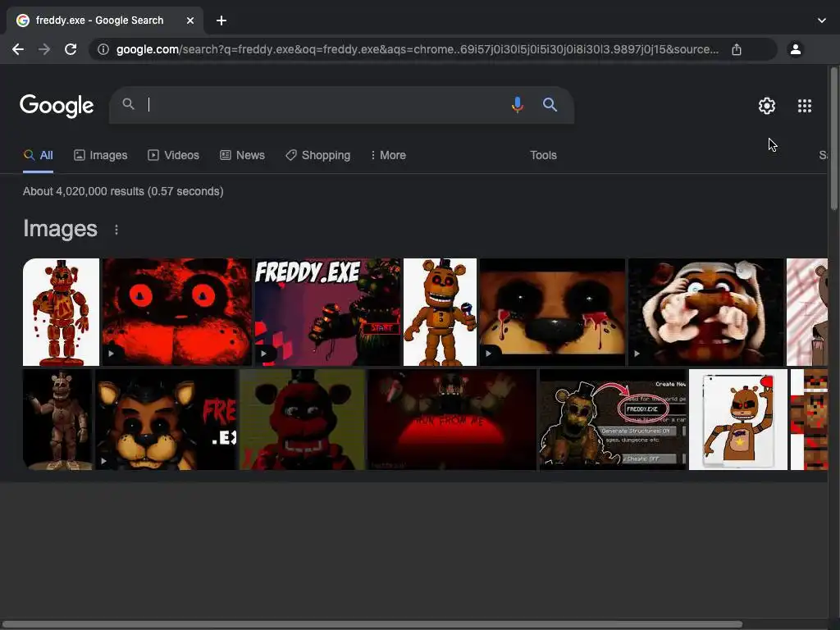Click the vertical page scrollbar

[x=833, y=138]
